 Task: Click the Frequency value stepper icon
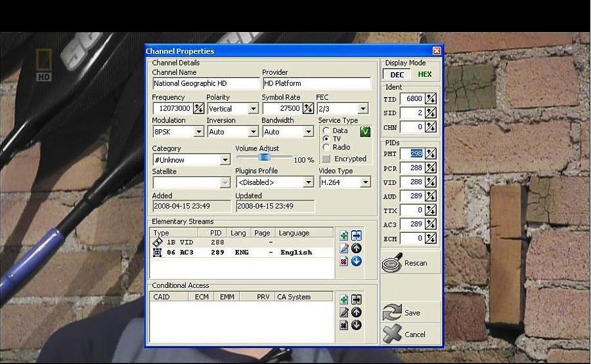point(198,108)
